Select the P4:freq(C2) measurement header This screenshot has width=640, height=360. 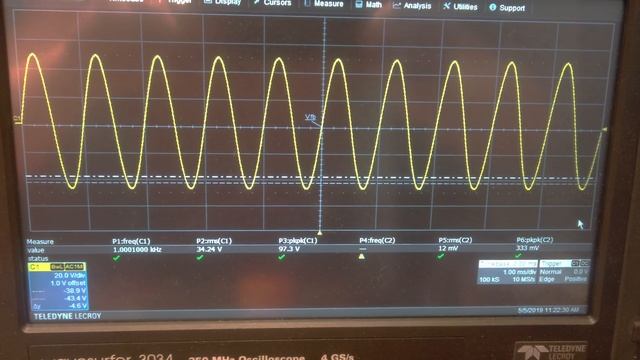[x=377, y=240]
